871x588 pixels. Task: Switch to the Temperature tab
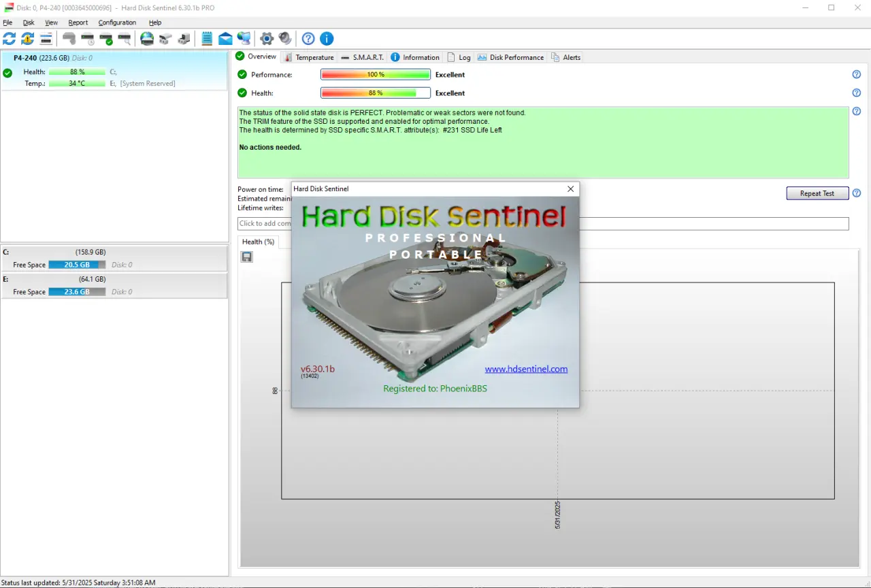(x=309, y=57)
